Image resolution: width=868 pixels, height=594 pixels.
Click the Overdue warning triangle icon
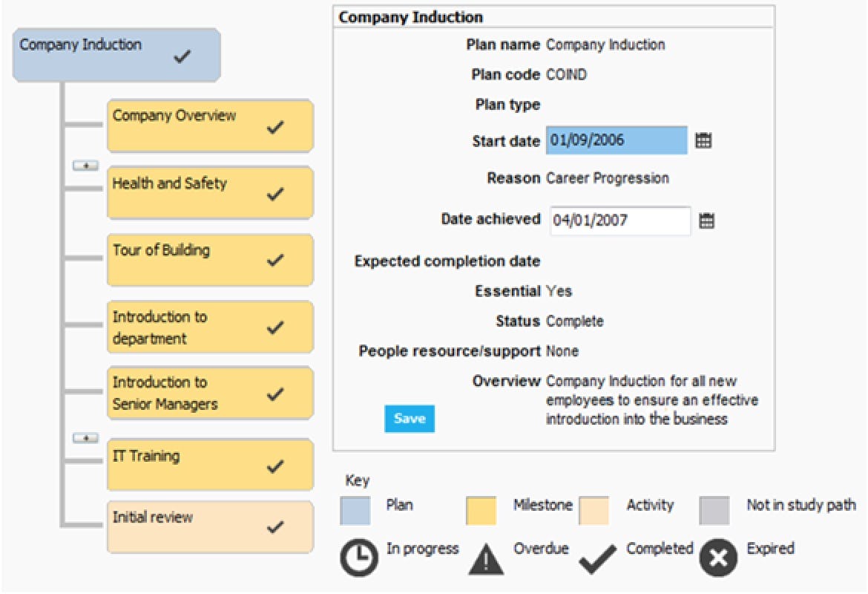pos(486,559)
